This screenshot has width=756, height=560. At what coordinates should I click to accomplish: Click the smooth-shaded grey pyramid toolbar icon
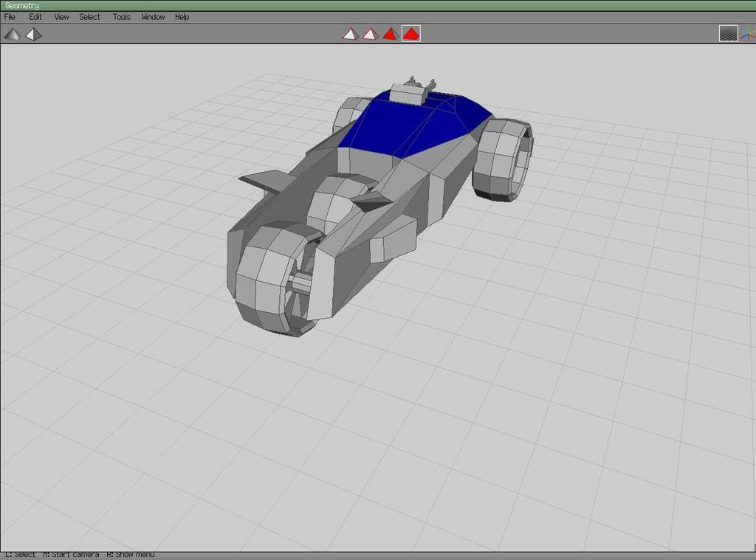[12, 34]
